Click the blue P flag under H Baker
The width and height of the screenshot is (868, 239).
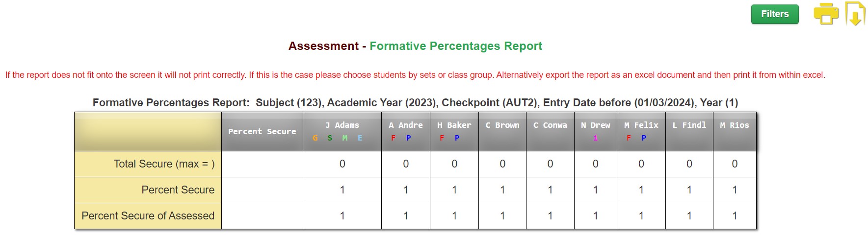tap(457, 138)
